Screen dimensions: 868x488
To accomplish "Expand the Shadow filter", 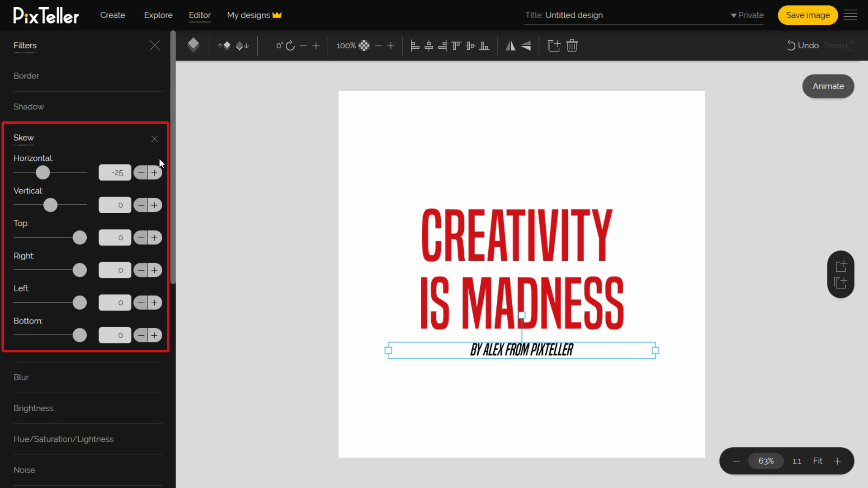I will point(28,107).
